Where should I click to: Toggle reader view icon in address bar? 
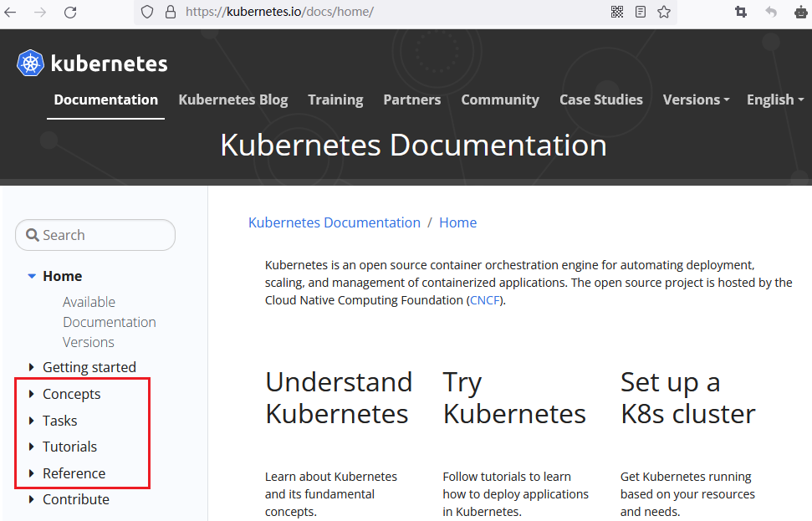(x=641, y=12)
